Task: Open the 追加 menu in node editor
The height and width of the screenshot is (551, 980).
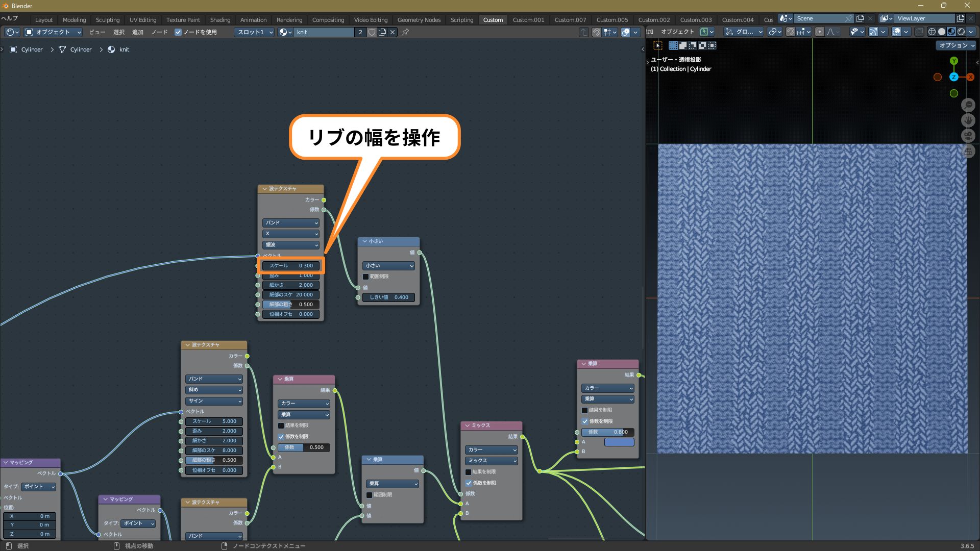Action: [138, 32]
